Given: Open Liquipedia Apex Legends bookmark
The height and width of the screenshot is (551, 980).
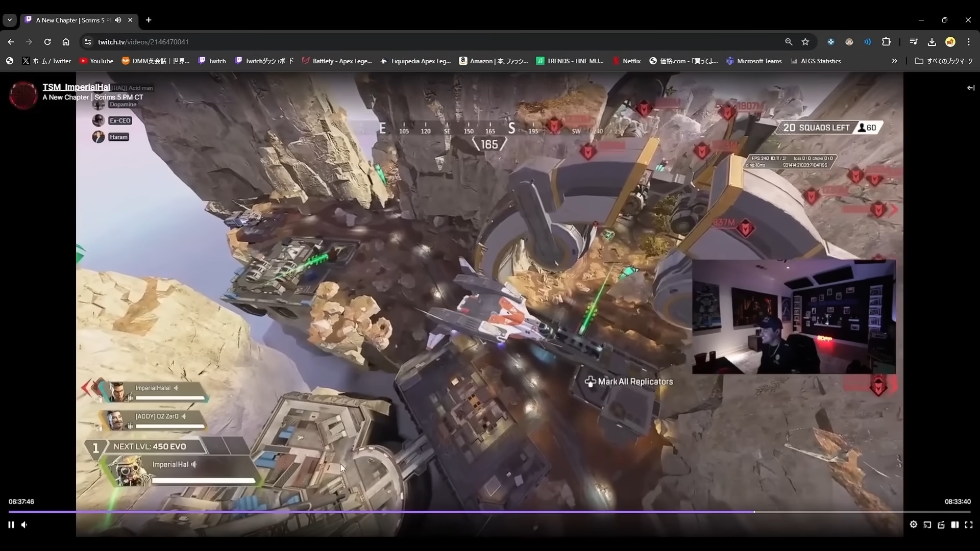Looking at the screenshot, I should [416, 61].
